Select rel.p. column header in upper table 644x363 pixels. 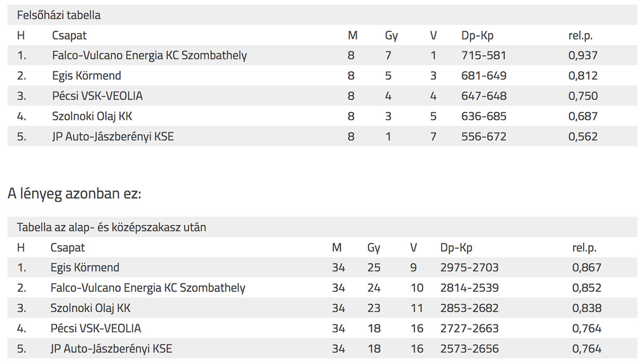(581, 36)
